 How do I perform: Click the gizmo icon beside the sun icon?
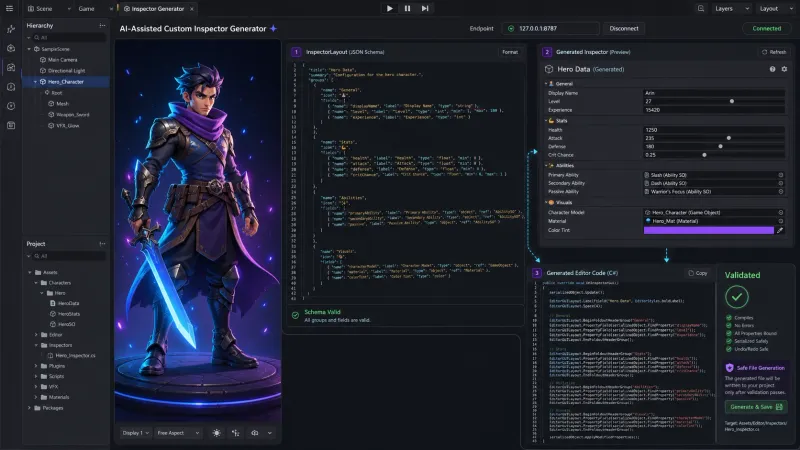[x=236, y=433]
